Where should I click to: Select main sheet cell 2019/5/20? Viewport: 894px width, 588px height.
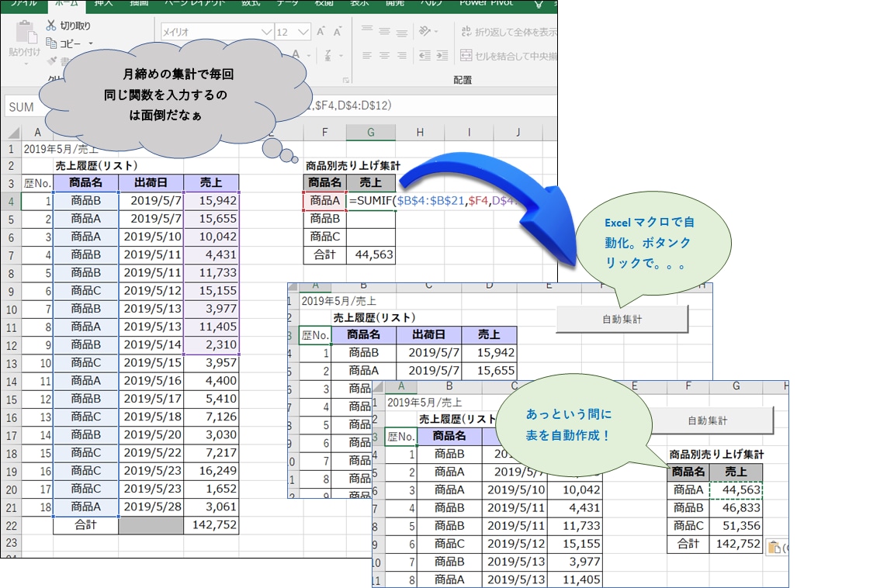click(x=151, y=434)
